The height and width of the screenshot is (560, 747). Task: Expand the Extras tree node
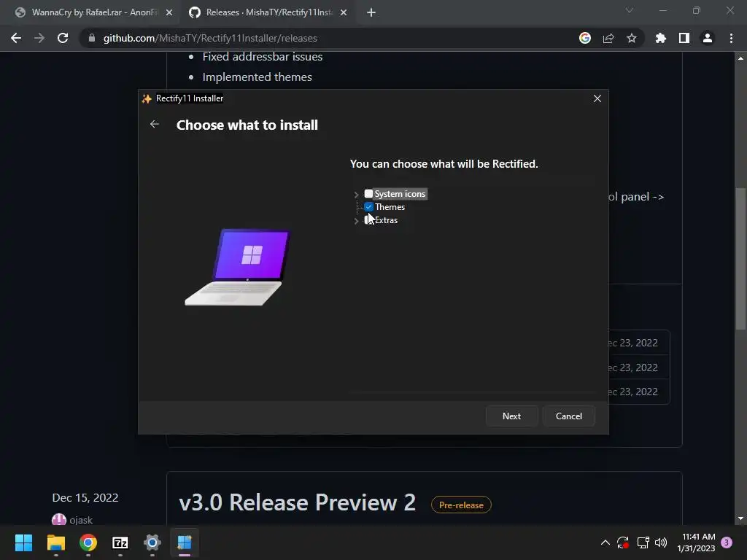356,220
